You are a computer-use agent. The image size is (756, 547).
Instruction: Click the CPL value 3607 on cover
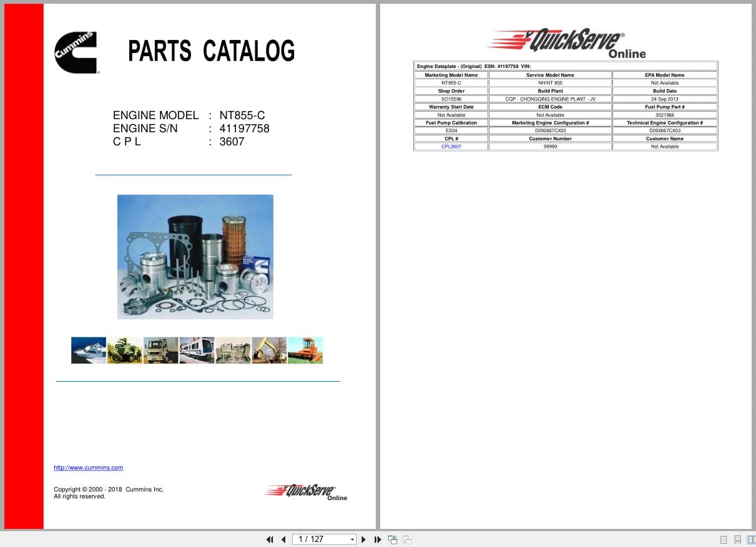point(232,142)
